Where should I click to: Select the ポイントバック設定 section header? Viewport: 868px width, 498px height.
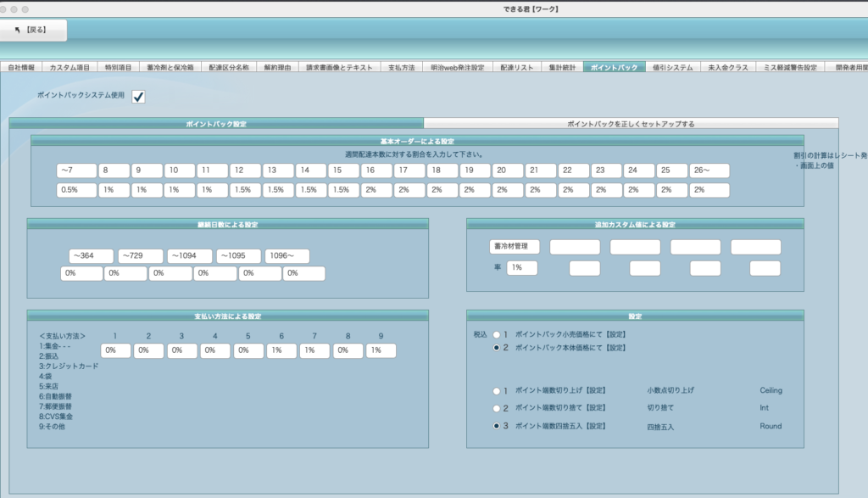216,124
